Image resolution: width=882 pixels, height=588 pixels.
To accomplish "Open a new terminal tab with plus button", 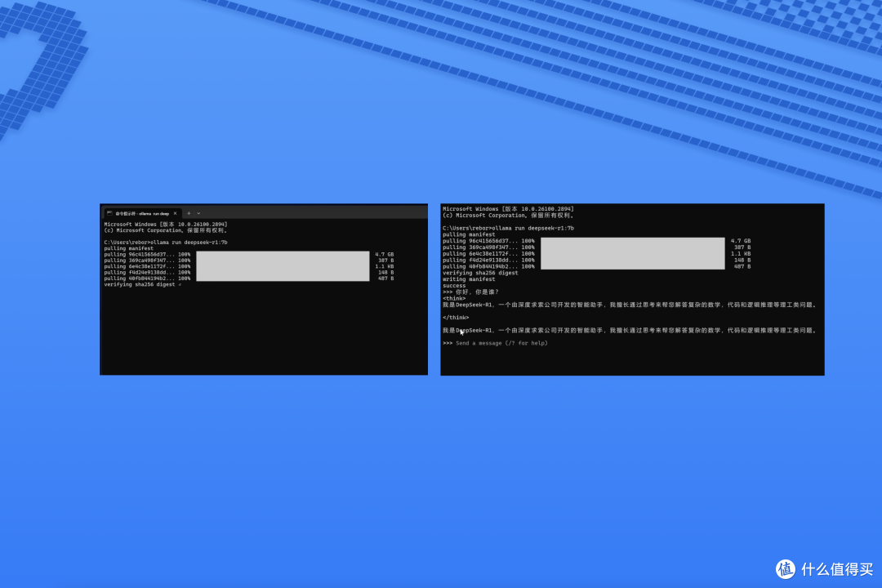I will 189,214.
